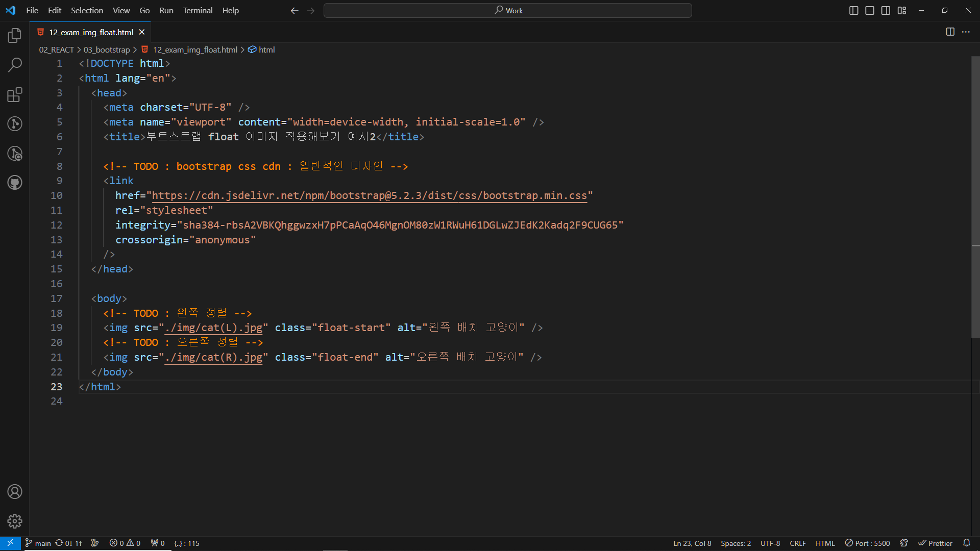The height and width of the screenshot is (551, 980).
Task: Toggle the Primary Side Bar layout button
Action: (853, 10)
